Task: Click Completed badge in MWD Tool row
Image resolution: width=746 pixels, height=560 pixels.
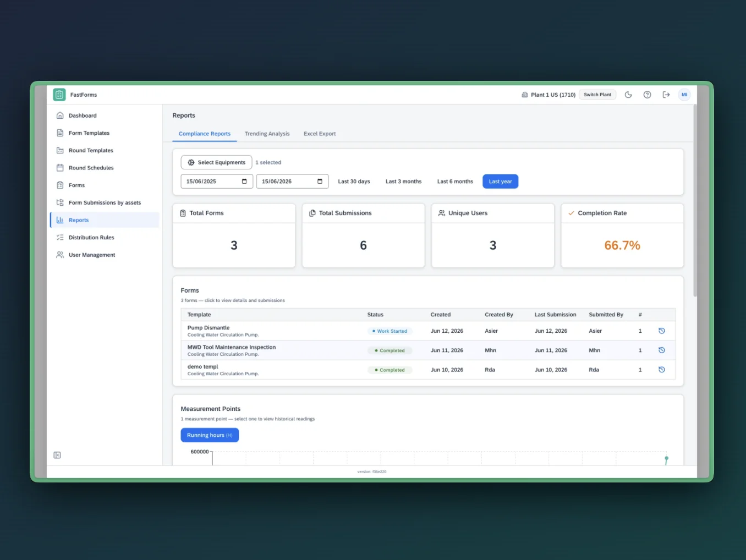Action: [x=390, y=350]
